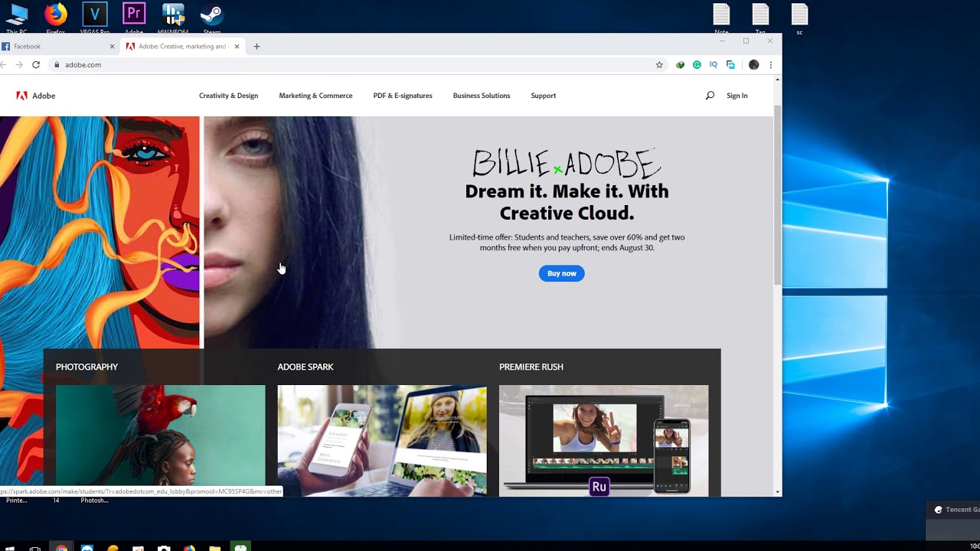Open the IQ extension icon
This screenshot has width=980, height=551.
click(714, 65)
